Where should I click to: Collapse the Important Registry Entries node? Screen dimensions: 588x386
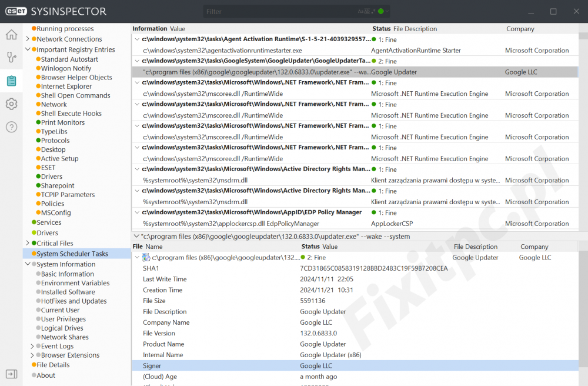point(27,50)
